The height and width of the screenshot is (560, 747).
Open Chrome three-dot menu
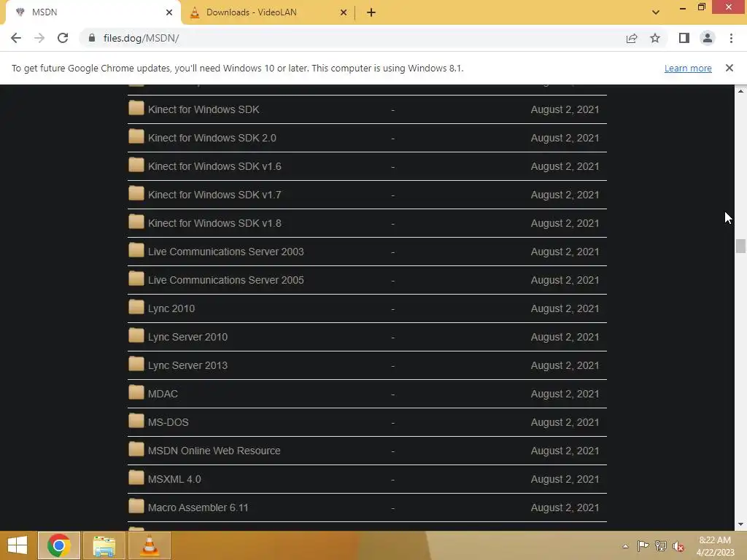point(731,38)
